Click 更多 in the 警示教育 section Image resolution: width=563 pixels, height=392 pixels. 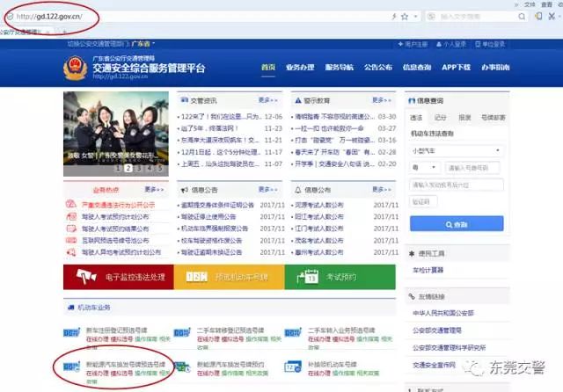click(x=382, y=100)
